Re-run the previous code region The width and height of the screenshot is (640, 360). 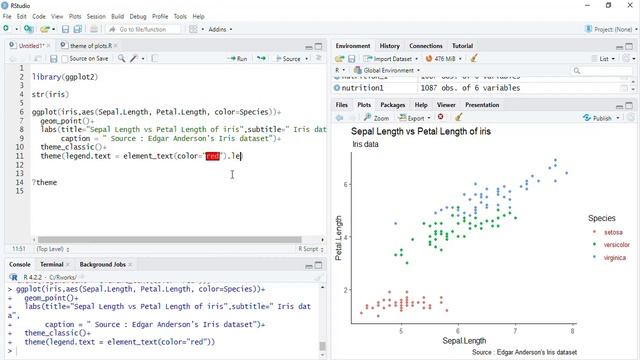coord(261,59)
